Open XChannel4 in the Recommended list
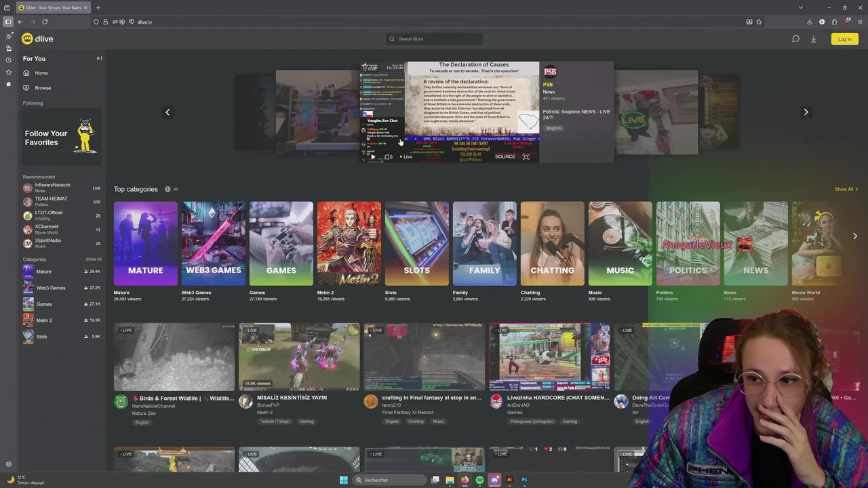The width and height of the screenshot is (868, 488). click(x=62, y=229)
